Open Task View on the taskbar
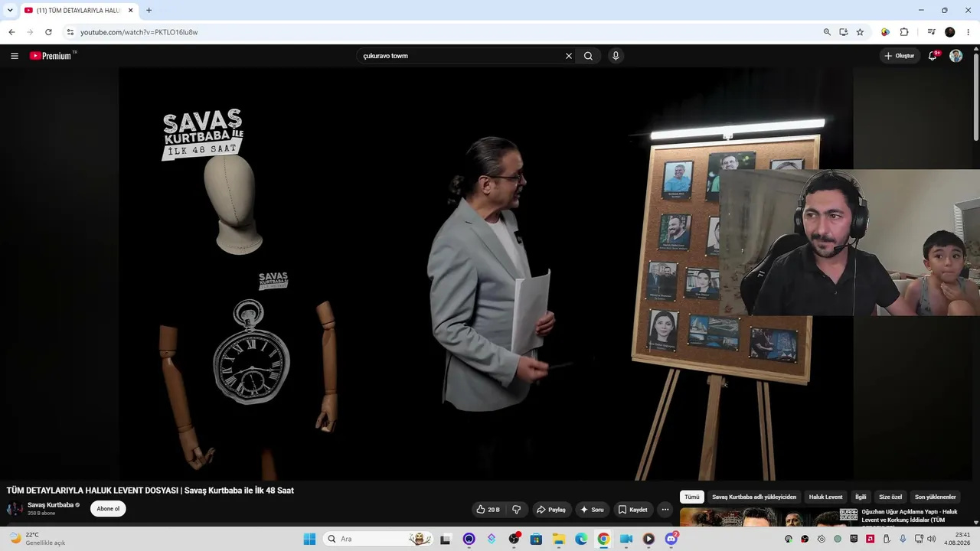This screenshot has width=980, height=551. 446,539
